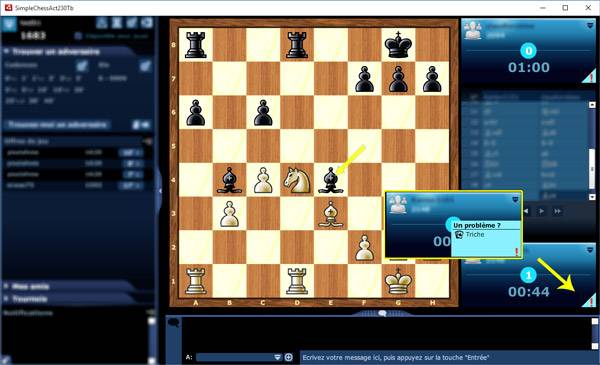Click the black bishop on b4
600x365 pixels.
[x=229, y=180]
